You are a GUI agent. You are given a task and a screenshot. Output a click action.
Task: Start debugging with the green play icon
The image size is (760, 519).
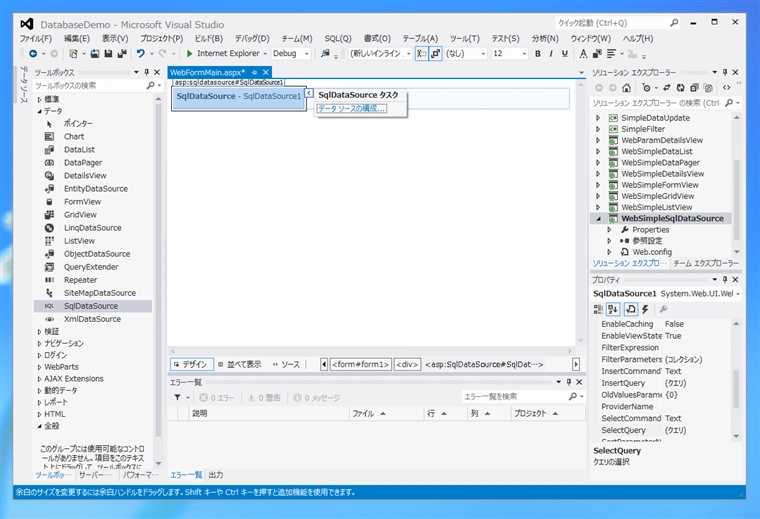click(190, 54)
